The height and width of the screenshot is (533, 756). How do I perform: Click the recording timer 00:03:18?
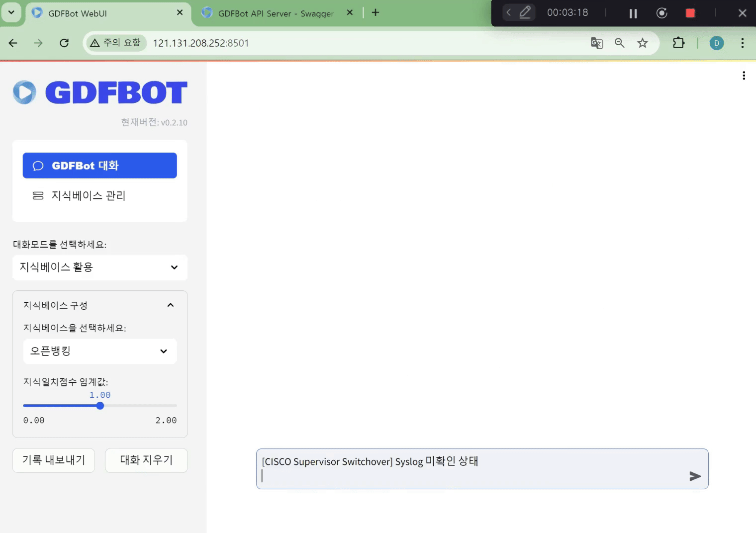click(x=567, y=12)
